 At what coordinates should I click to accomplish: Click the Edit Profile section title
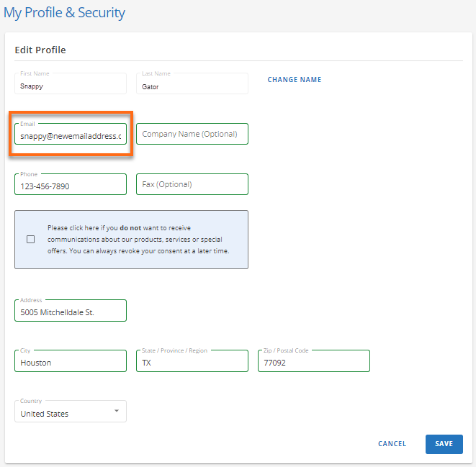40,50
